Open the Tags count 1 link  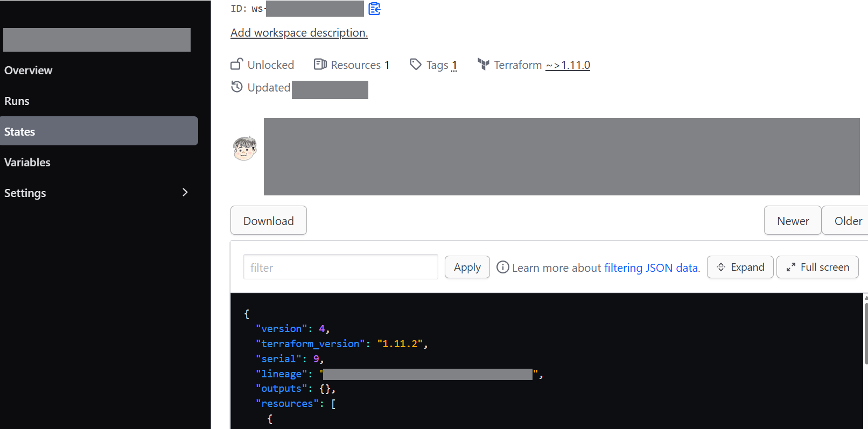pyautogui.click(x=454, y=65)
